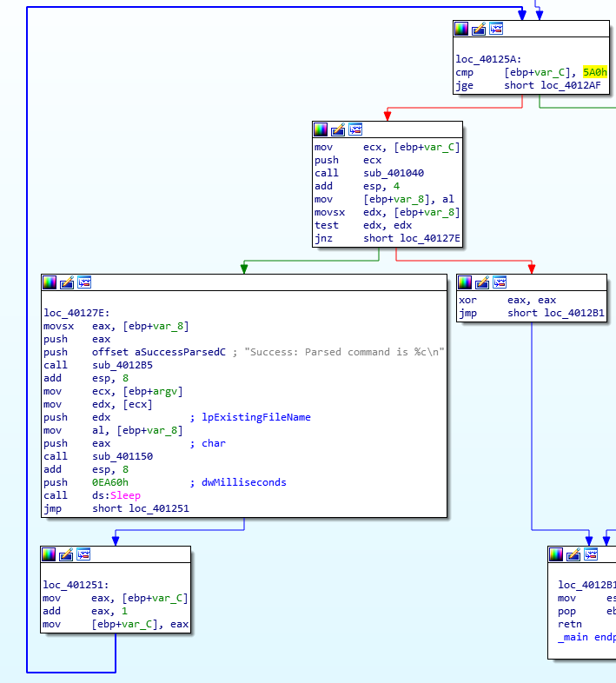616x683 pixels.
Task: Click the jnz target loc_40127E
Action: (x=430, y=238)
